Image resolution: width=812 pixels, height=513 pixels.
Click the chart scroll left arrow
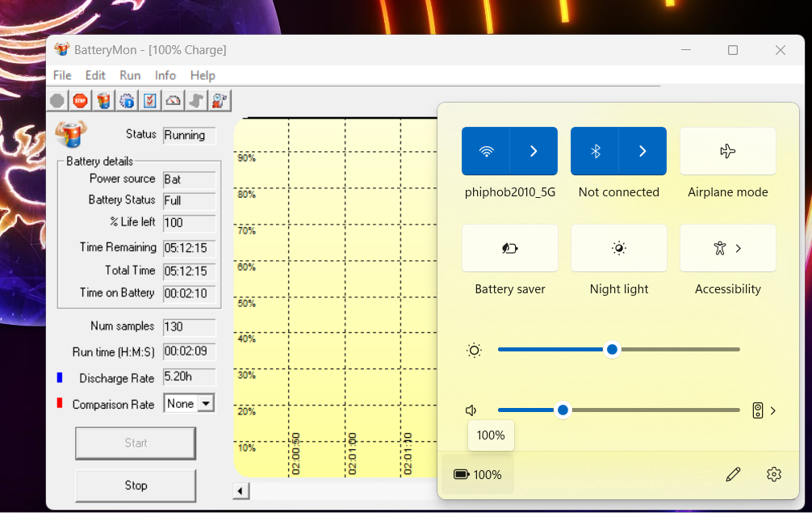(x=241, y=490)
